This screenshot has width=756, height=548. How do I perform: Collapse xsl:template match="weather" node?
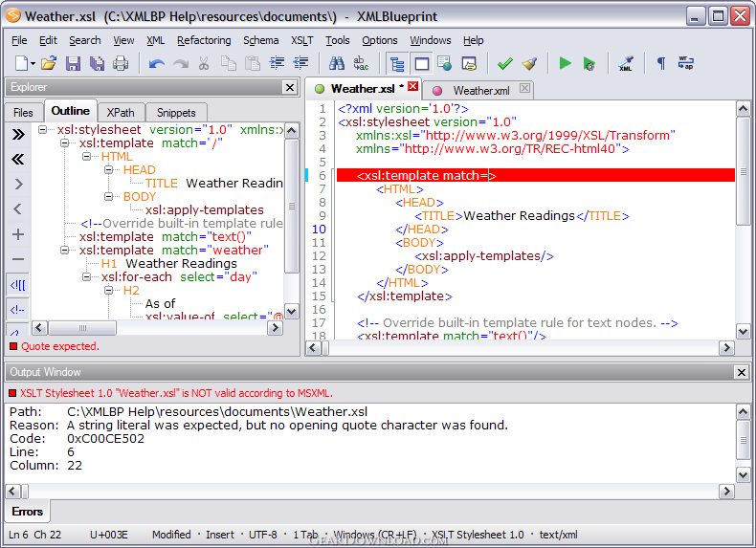pos(65,251)
